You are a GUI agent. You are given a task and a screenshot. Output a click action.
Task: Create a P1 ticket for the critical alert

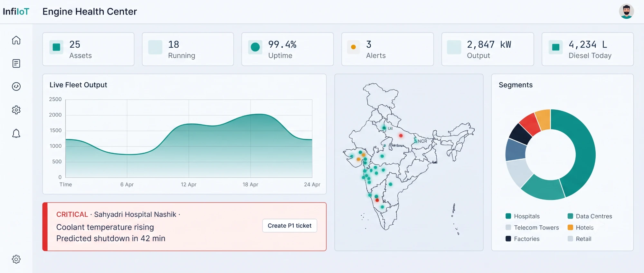pyautogui.click(x=289, y=226)
